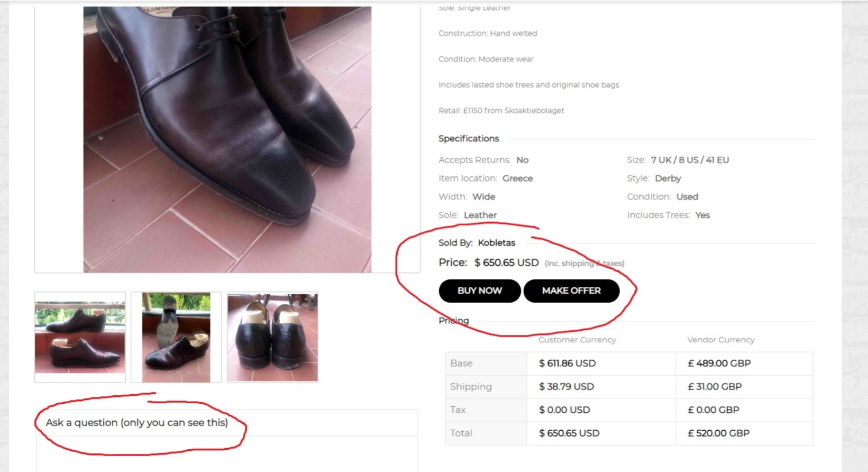Screen dimensions: 868x472
Task: Click the Retail £1150 from Skoaktiebolaget line
Action: 501,111
